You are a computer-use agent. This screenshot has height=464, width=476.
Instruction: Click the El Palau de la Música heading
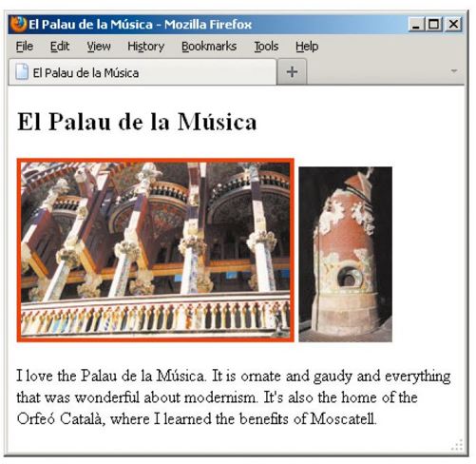coord(137,122)
